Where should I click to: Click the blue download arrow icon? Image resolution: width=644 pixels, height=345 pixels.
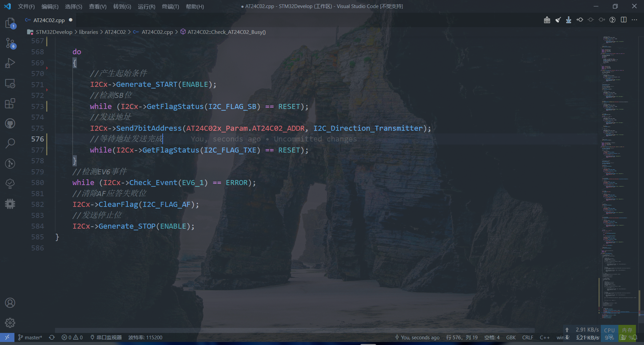pyautogui.click(x=569, y=20)
